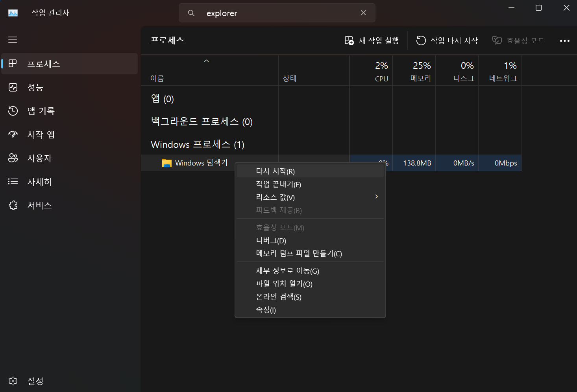This screenshot has width=577, height=392.
Task: Click the 작업 다시 시작 circular arrow icon
Action: pos(421,40)
